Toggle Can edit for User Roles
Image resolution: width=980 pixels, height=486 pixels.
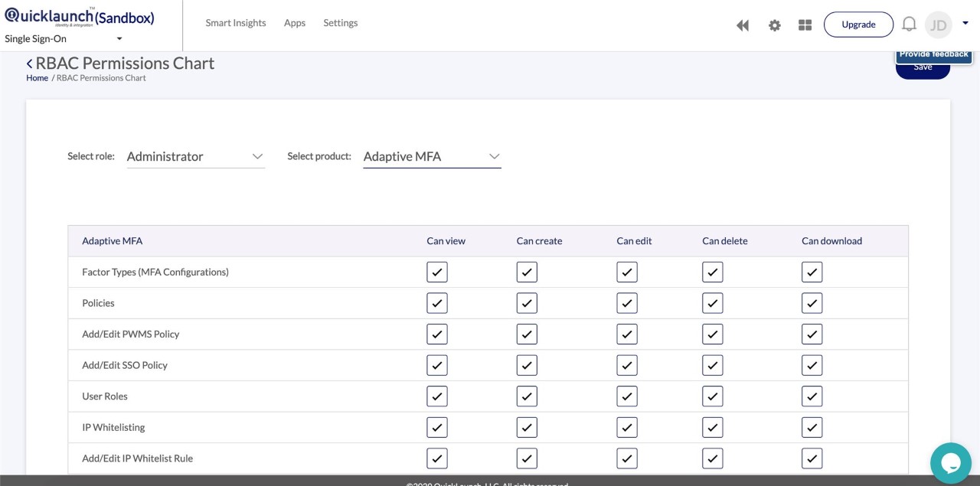[627, 396]
